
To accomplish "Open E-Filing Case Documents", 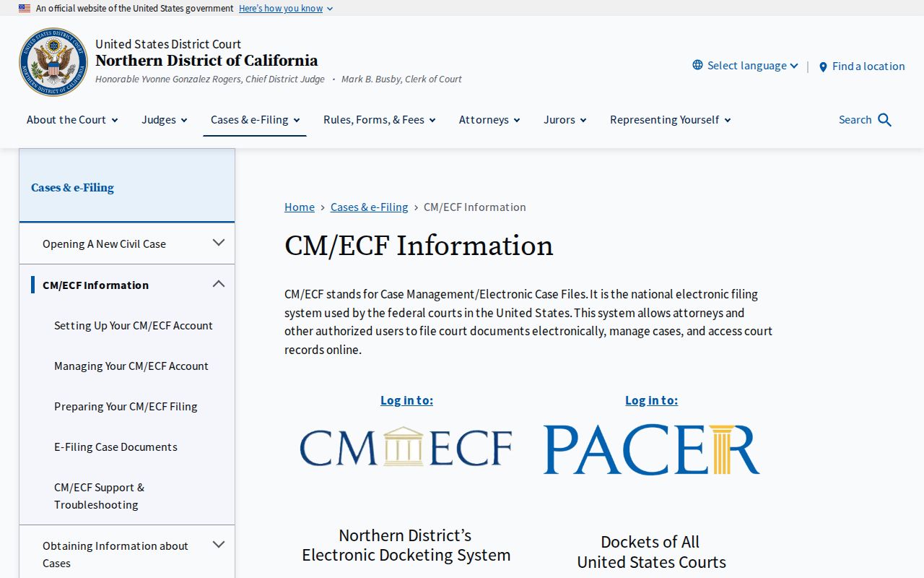I will click(115, 447).
